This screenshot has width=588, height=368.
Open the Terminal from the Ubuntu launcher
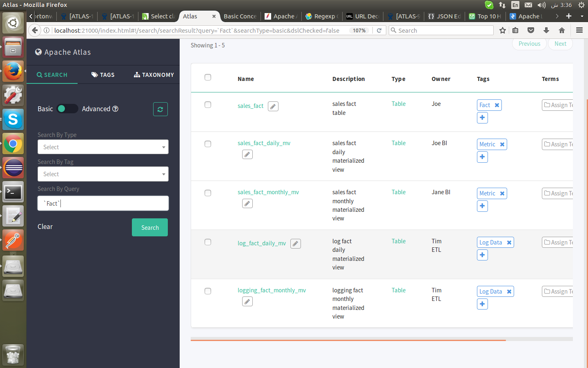[x=13, y=192]
